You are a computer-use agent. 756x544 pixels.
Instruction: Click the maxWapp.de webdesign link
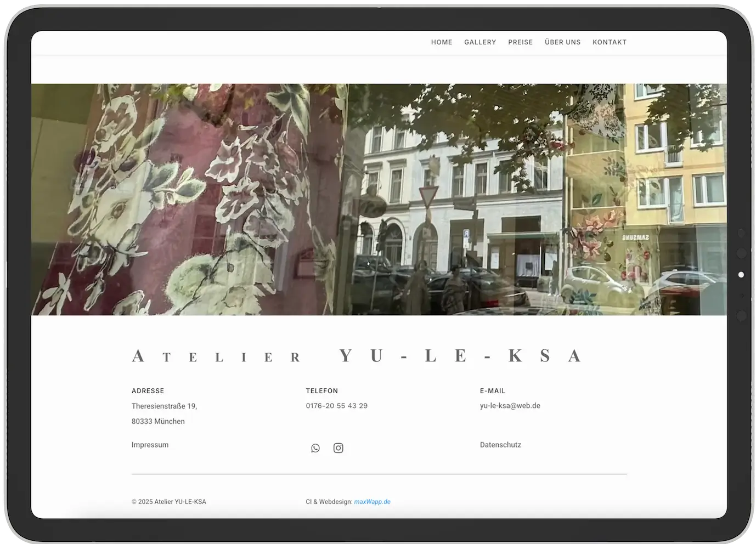tap(373, 501)
